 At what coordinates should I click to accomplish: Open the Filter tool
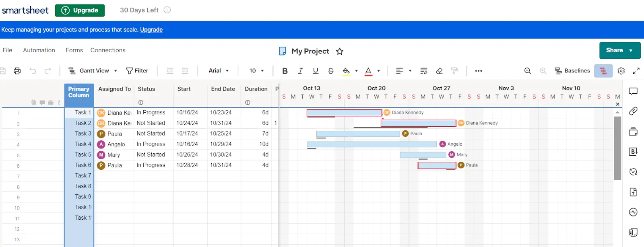pyautogui.click(x=137, y=71)
